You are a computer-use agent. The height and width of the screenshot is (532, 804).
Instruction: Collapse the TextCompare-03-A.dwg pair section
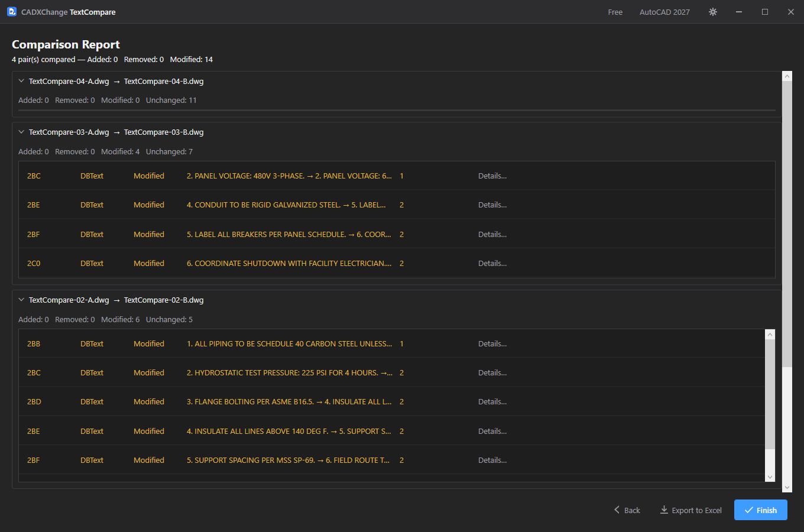click(21, 132)
